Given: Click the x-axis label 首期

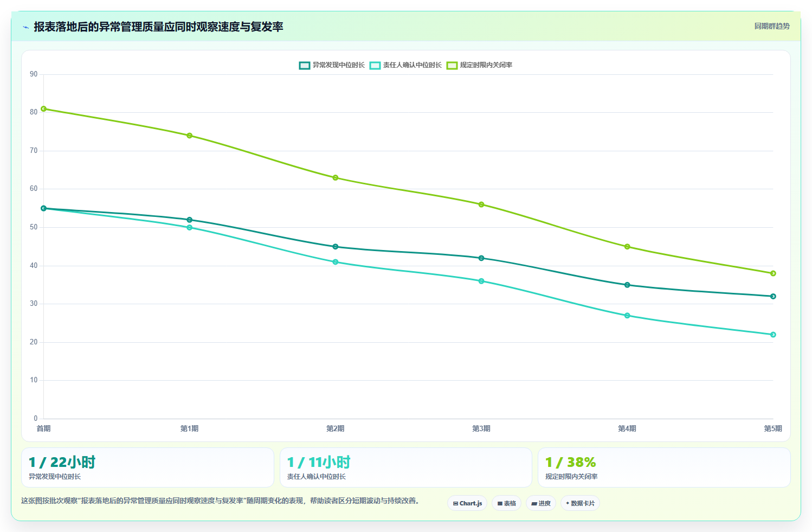Looking at the screenshot, I should pyautogui.click(x=44, y=428).
